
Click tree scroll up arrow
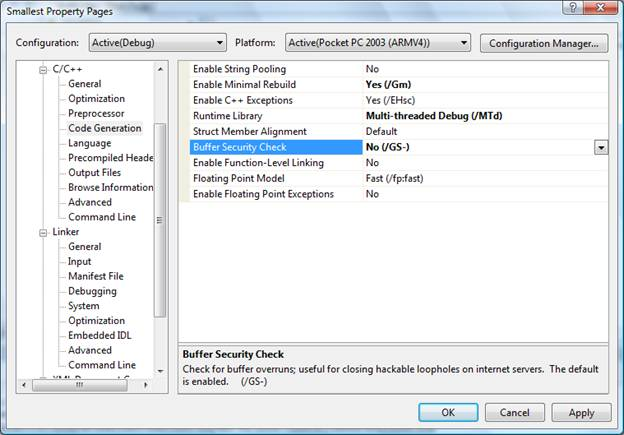[x=160, y=69]
